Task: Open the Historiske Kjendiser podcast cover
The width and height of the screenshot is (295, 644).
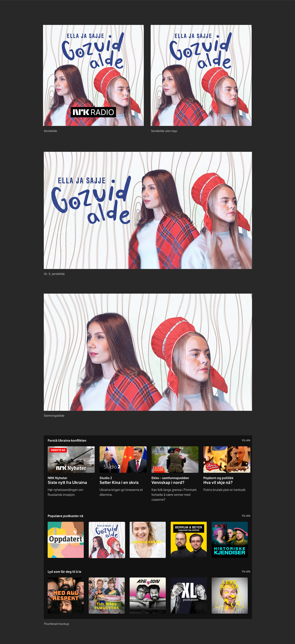Action: click(x=230, y=540)
